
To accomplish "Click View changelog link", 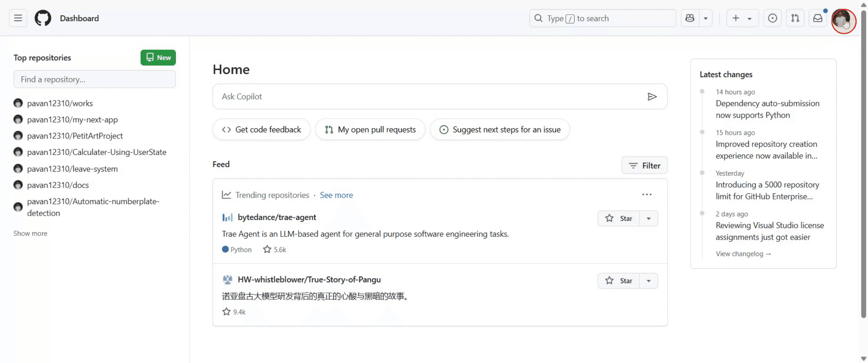I will pyautogui.click(x=743, y=254).
